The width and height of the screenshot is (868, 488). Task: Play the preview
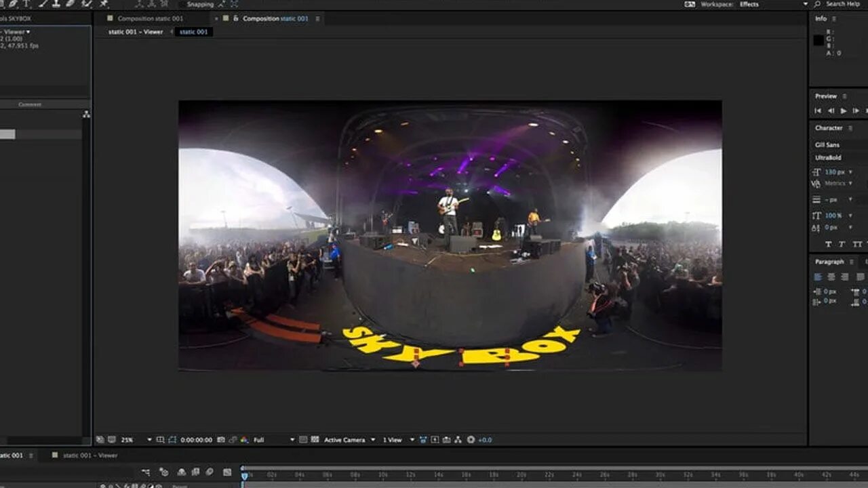(x=844, y=110)
